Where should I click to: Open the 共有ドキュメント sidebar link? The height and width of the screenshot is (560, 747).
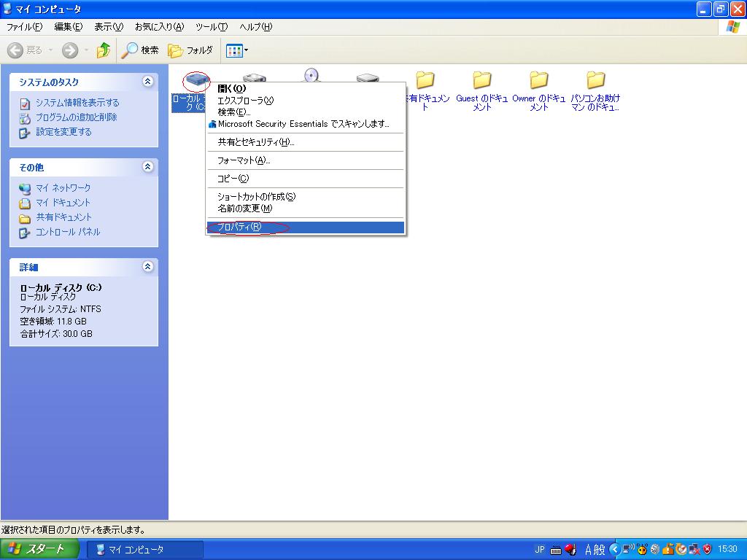[64, 217]
